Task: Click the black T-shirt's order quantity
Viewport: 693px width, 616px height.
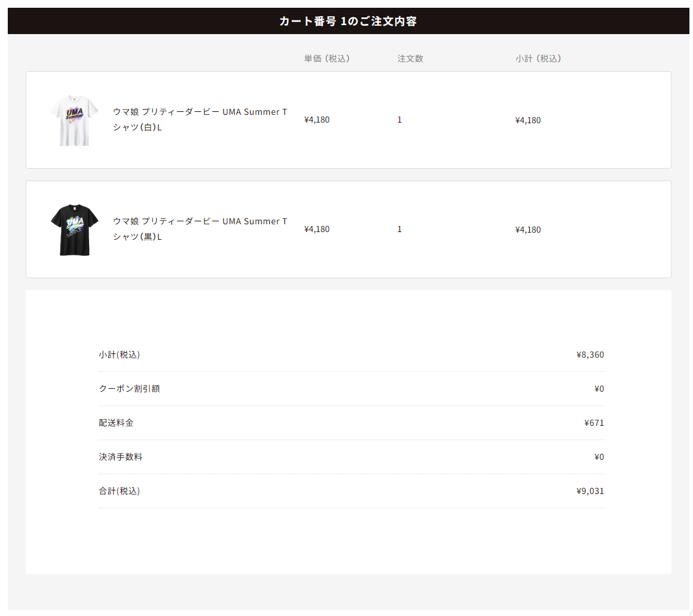Action: (x=399, y=229)
